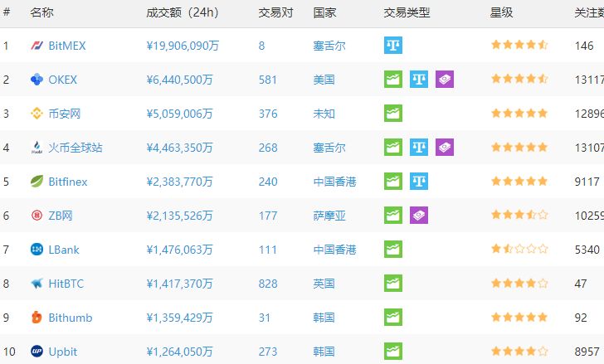Click the Upbit logo icon

[37, 352]
